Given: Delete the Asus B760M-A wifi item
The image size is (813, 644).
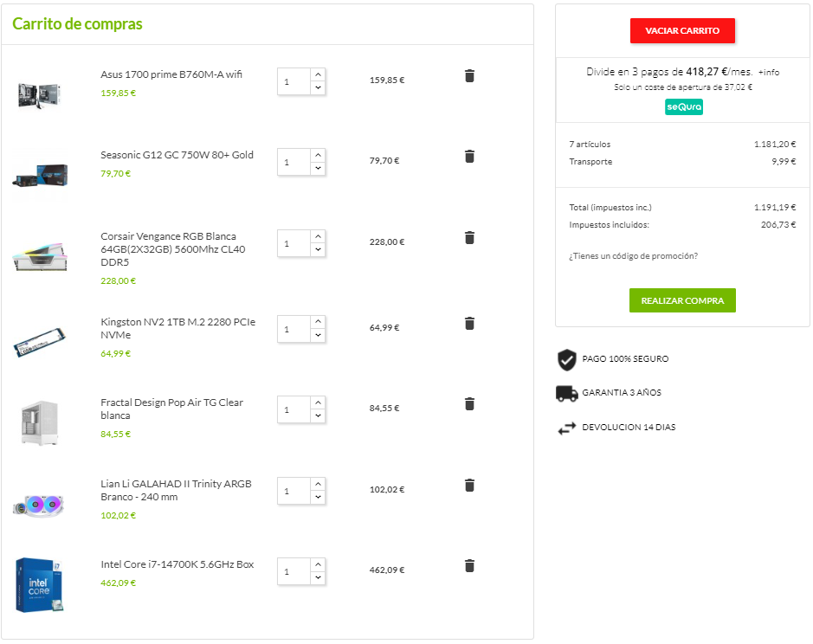Looking at the screenshot, I should click(x=469, y=75).
